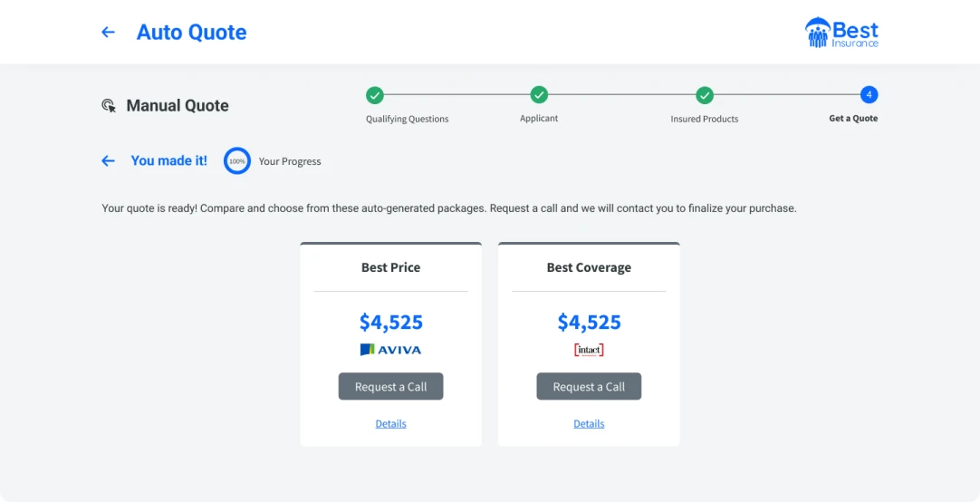Click the Best Insurance logo
The height and width of the screenshot is (502, 980).
(x=841, y=33)
